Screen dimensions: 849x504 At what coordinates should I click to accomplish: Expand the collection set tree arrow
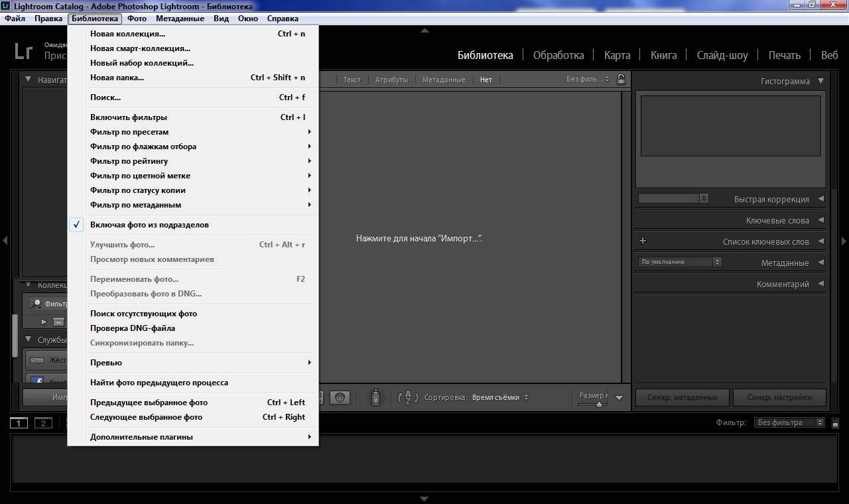[44, 322]
